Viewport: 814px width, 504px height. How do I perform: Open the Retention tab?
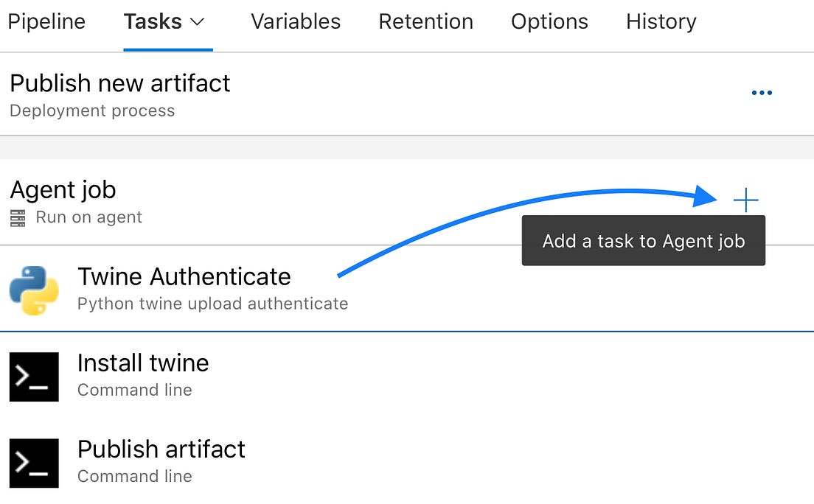[x=425, y=22]
